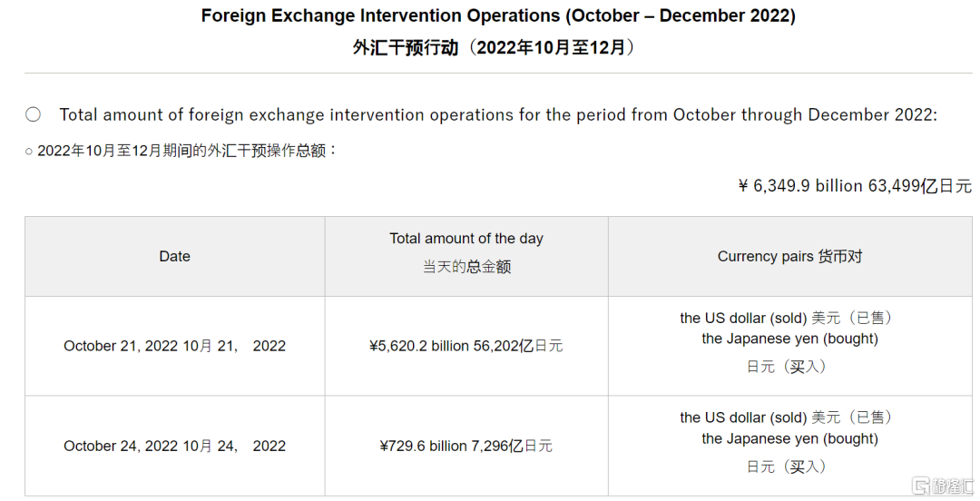Click "the US dollar (sold)" in October 21 row
Image resolution: width=980 pixels, height=501 pixels.
coord(743,318)
